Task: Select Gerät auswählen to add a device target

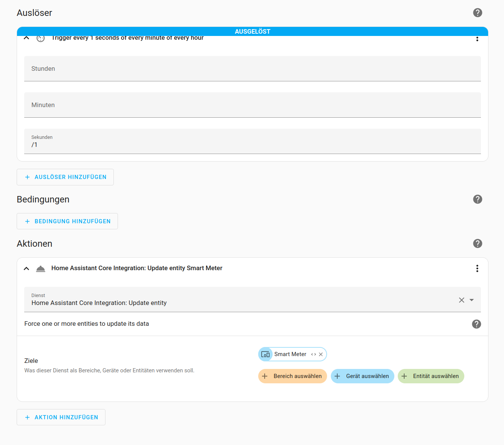Action: point(362,376)
